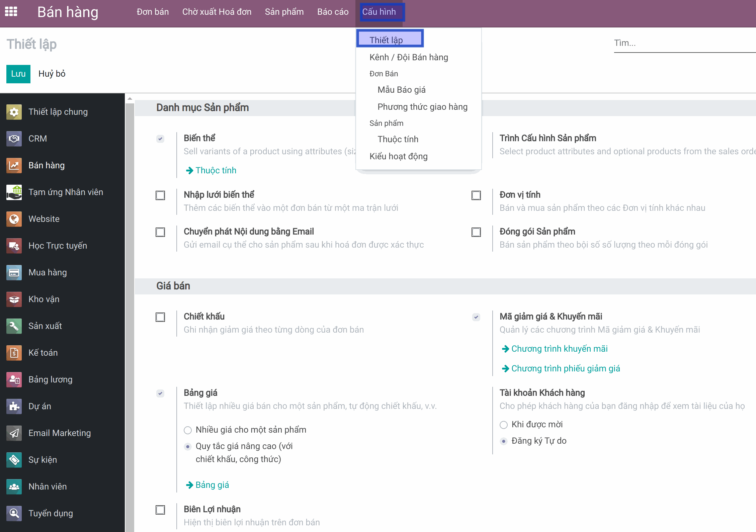Image resolution: width=756 pixels, height=532 pixels.
Task: Collapse the Cấu hình dropdown menu
Action: click(x=379, y=12)
